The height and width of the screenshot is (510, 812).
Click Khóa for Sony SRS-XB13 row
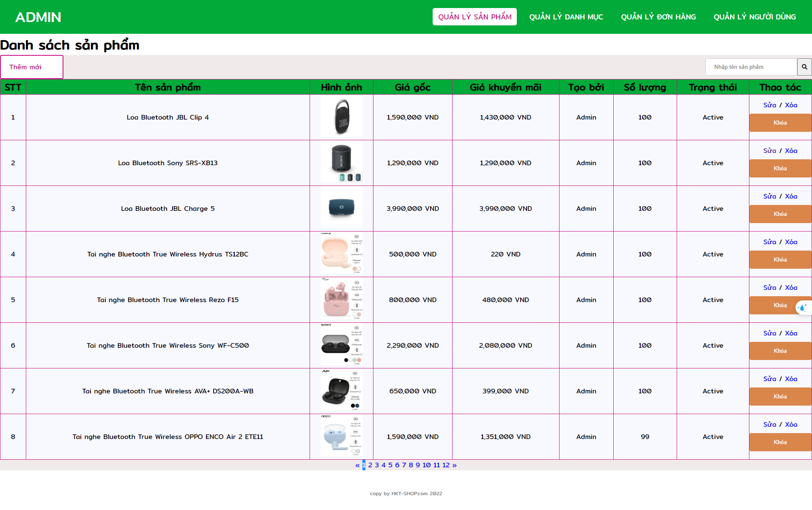pos(780,168)
